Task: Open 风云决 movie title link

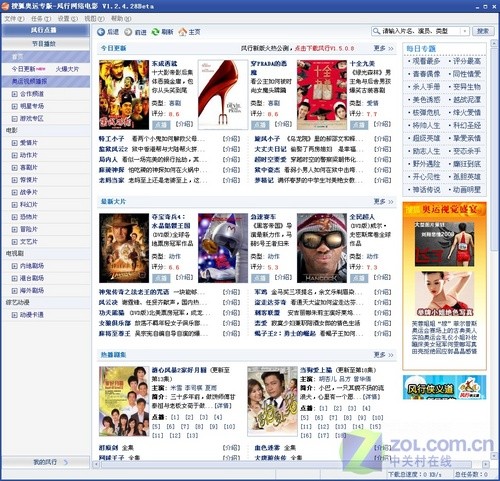Action: coord(108,303)
